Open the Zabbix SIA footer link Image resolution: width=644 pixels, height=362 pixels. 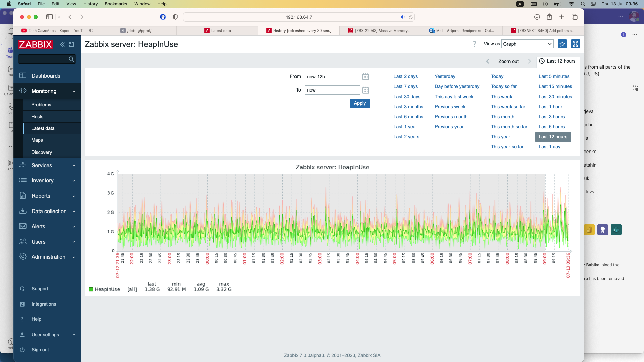pos(369,355)
